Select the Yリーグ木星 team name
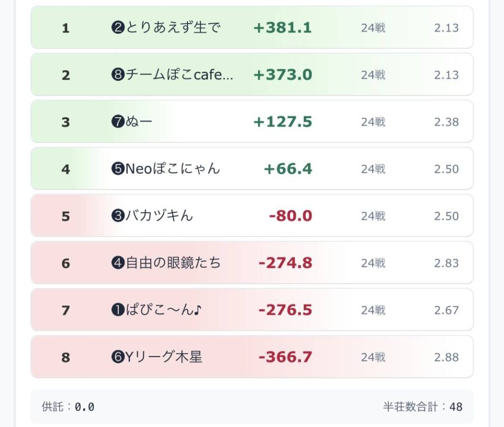The height and width of the screenshot is (427, 504). tap(157, 357)
